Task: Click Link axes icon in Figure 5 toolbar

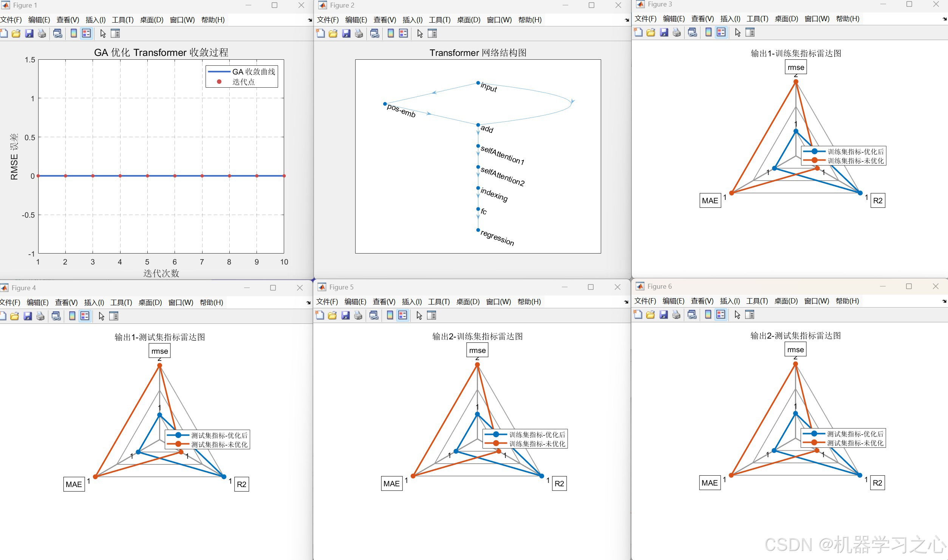Action: click(x=374, y=316)
